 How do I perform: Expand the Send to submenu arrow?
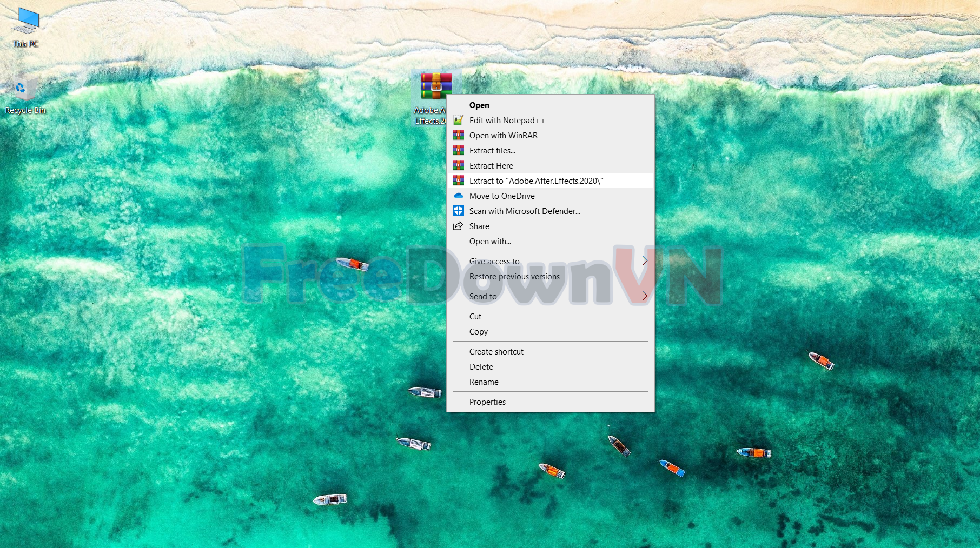pyautogui.click(x=644, y=296)
